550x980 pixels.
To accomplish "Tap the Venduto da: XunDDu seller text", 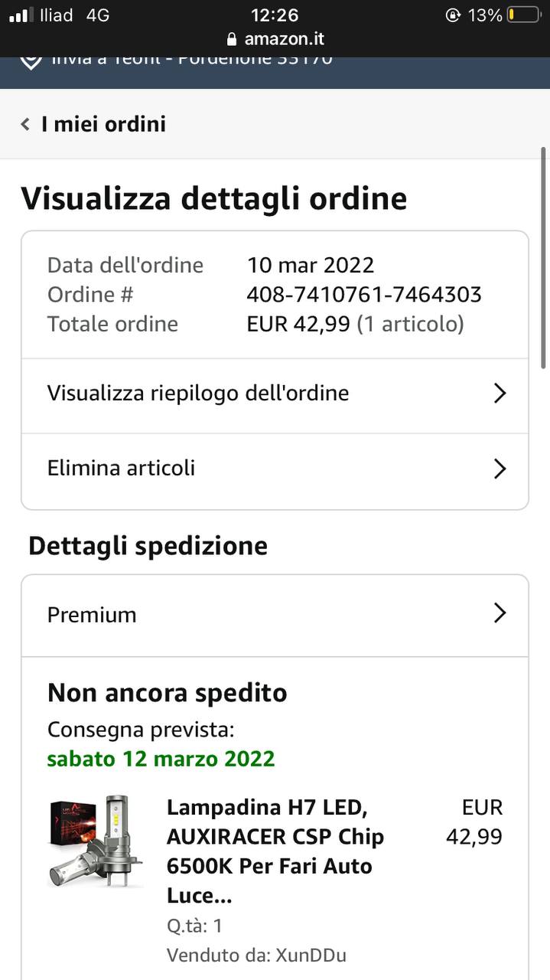I will pyautogui.click(x=256, y=955).
